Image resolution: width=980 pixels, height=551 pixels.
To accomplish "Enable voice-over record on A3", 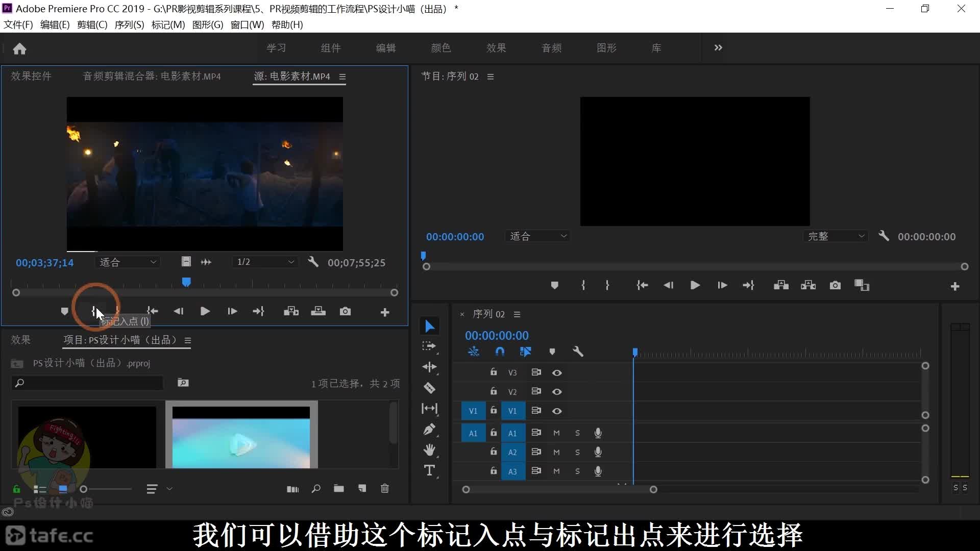I will coord(598,471).
